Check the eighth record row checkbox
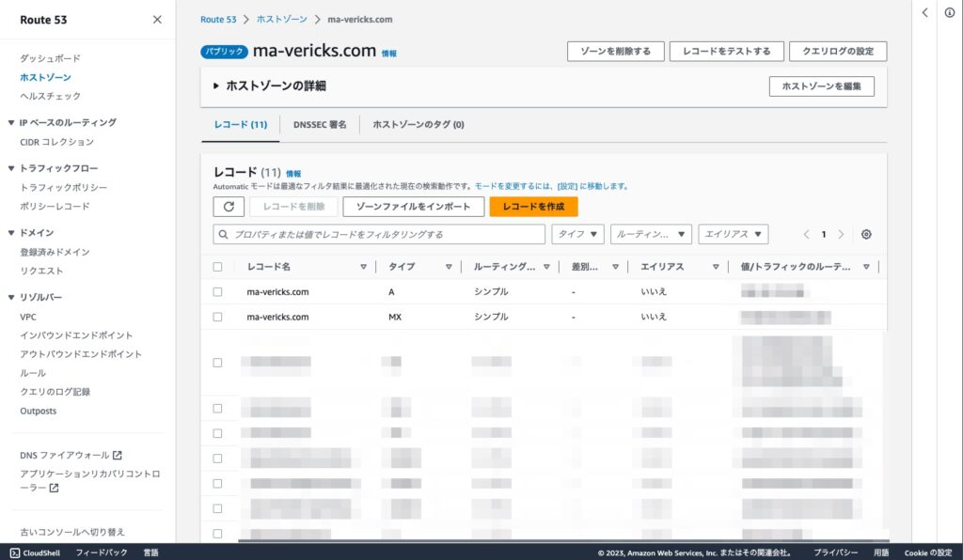 tap(217, 508)
